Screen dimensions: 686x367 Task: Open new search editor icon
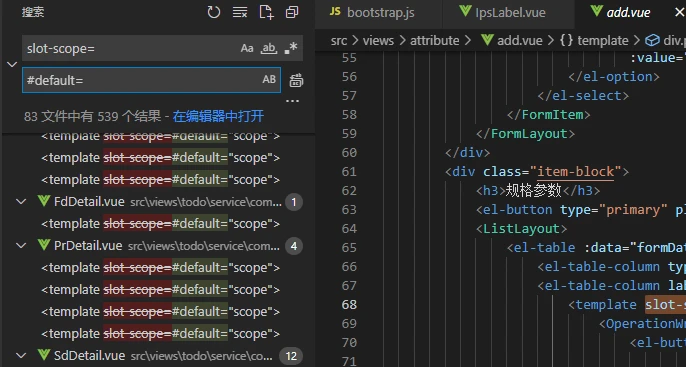point(266,12)
